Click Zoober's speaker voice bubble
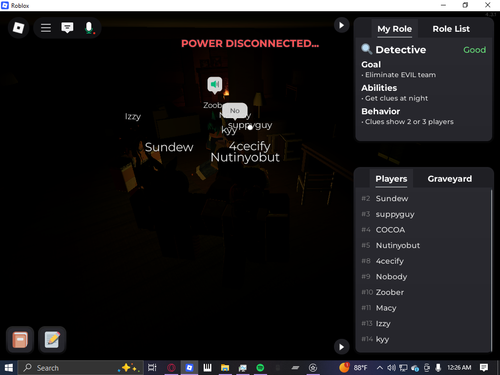Screen dimensions: 500x375 [215, 85]
